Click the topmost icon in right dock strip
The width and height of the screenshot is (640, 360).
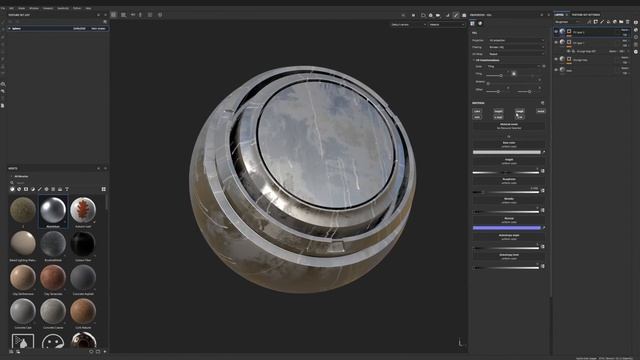click(636, 22)
